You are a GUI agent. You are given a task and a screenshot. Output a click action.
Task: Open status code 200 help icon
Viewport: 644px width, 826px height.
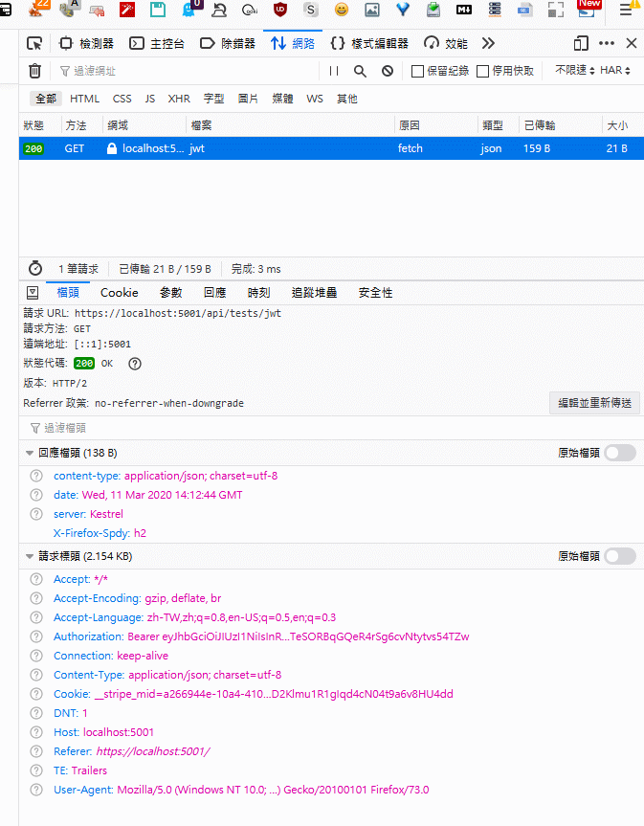coord(135,364)
